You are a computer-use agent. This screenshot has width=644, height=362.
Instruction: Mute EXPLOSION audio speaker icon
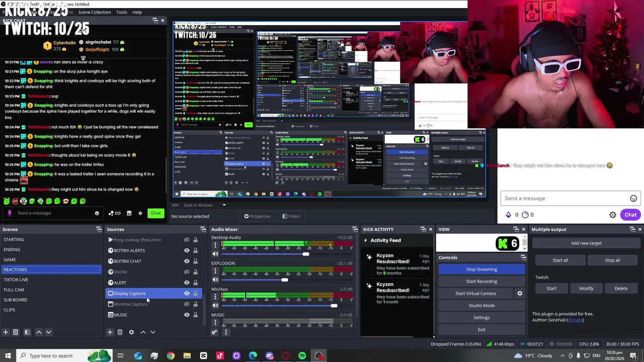[x=215, y=280]
